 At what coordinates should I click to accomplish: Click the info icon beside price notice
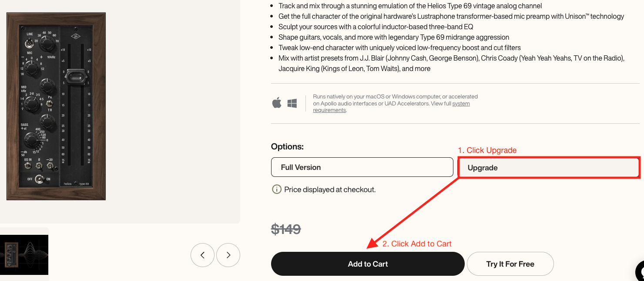click(276, 190)
